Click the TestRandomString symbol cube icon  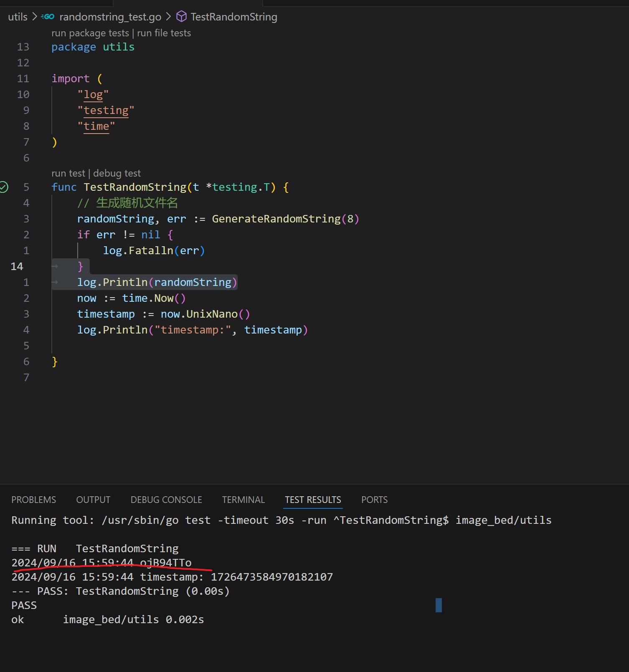[181, 17]
